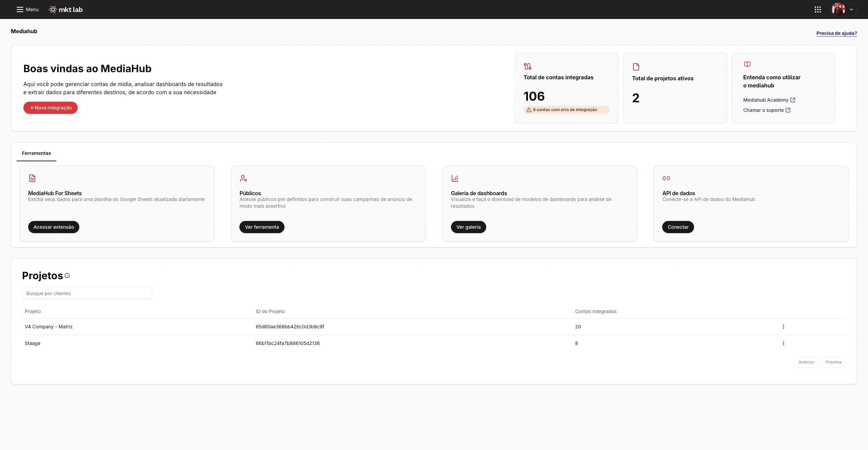Click the 8 contas com erro warning badge
Screen dimensions: 868x450
pos(566,110)
